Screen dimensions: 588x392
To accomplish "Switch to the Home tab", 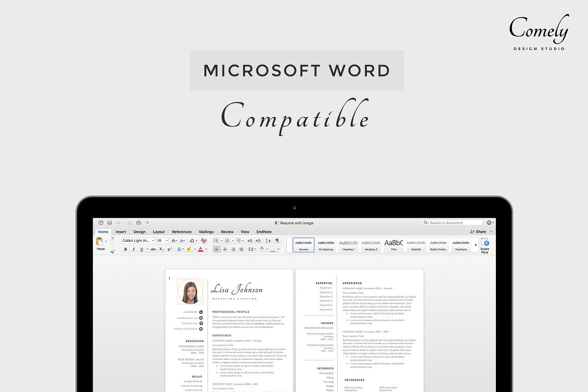I will point(103,232).
